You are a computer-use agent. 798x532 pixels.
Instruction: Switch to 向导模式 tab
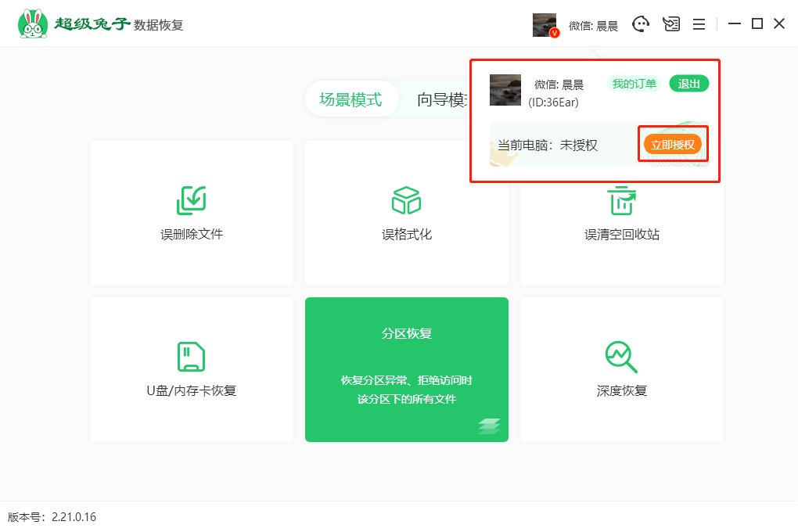pos(443,99)
